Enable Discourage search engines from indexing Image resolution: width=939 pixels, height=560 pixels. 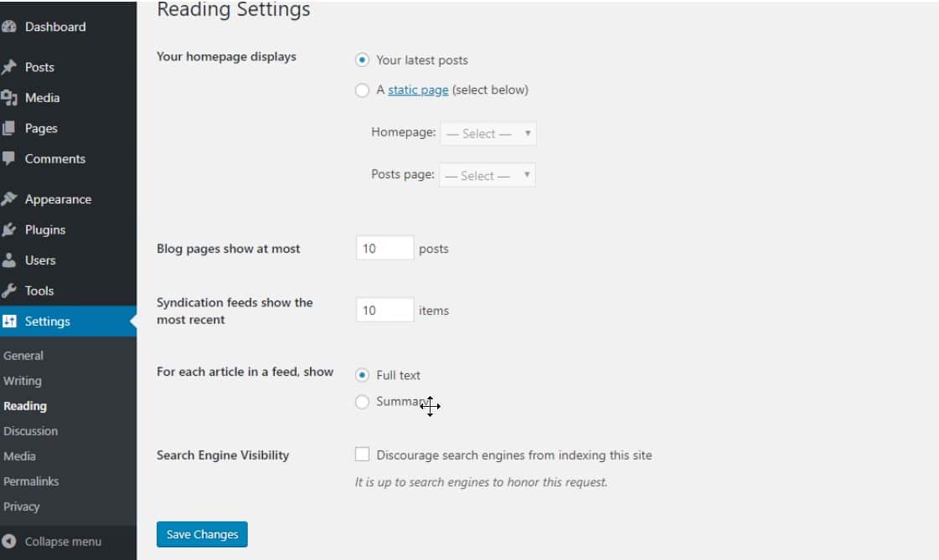tap(363, 455)
